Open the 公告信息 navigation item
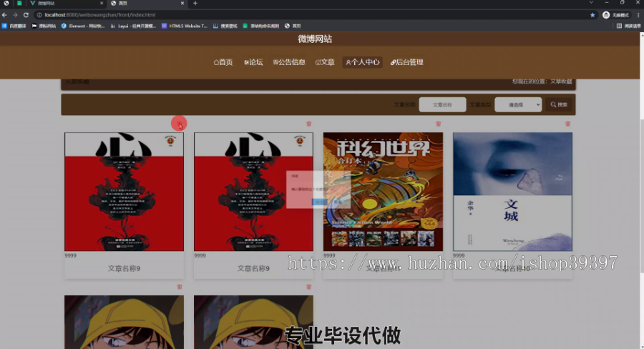 tap(289, 62)
